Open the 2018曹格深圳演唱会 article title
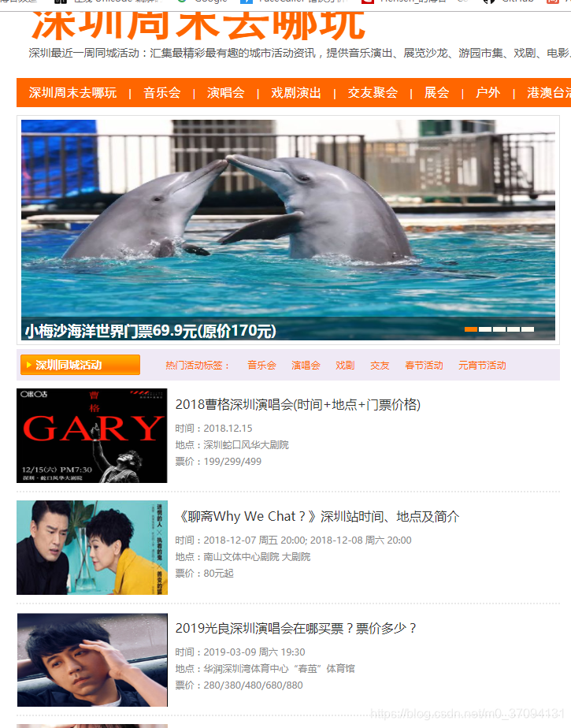Image resolution: width=571 pixels, height=728 pixels. (298, 405)
